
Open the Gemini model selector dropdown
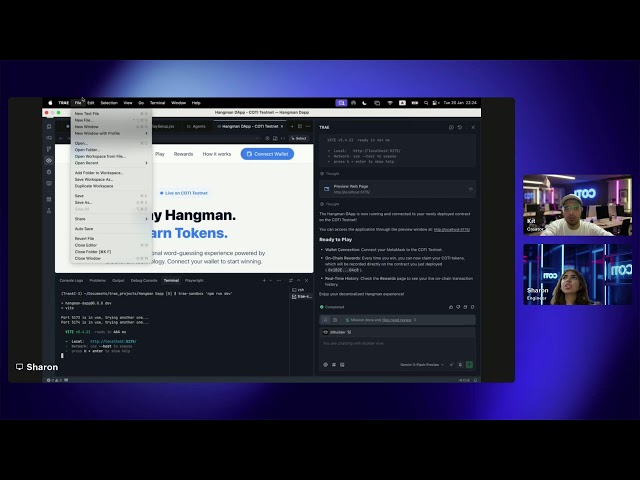(x=422, y=364)
